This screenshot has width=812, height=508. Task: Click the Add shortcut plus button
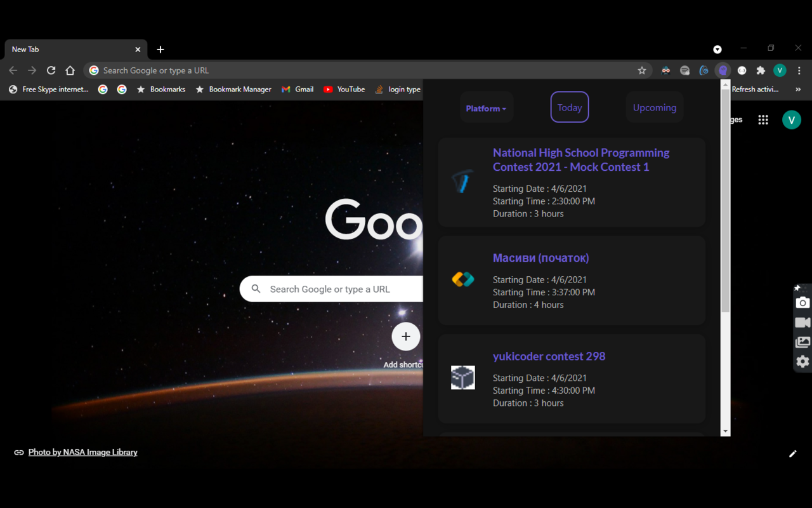coord(406,337)
